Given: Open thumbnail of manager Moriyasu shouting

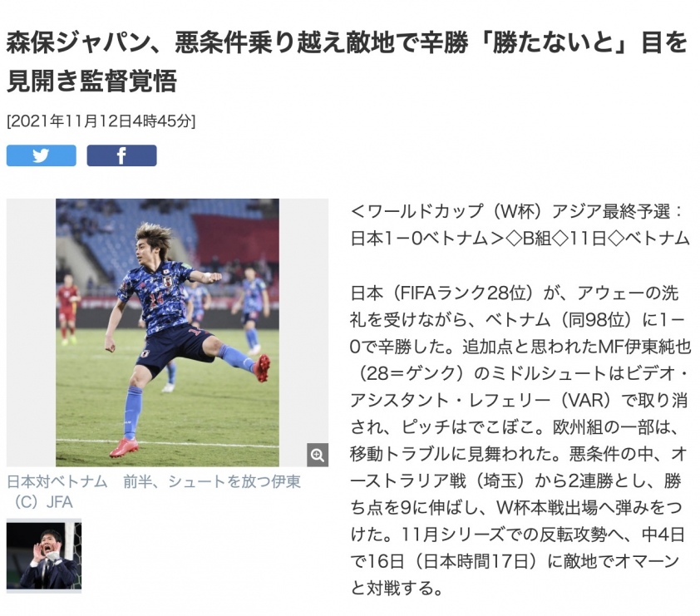Looking at the screenshot, I should point(44,555).
